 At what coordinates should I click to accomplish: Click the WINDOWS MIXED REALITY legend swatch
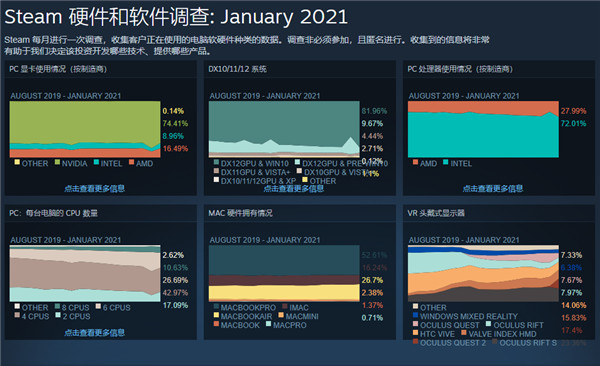coord(416,315)
